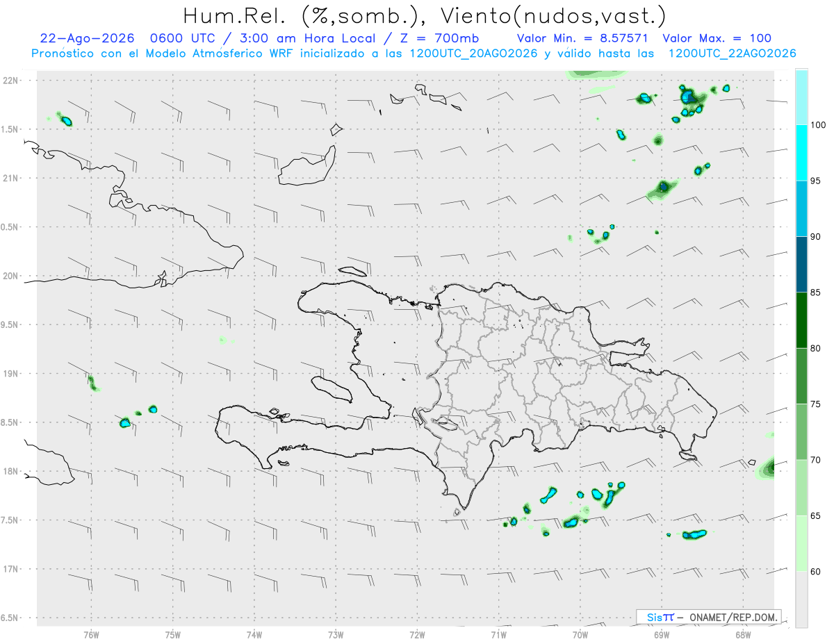Image resolution: width=834 pixels, height=644 pixels.
Task: Click the 74W longitude label
Action: (x=254, y=634)
